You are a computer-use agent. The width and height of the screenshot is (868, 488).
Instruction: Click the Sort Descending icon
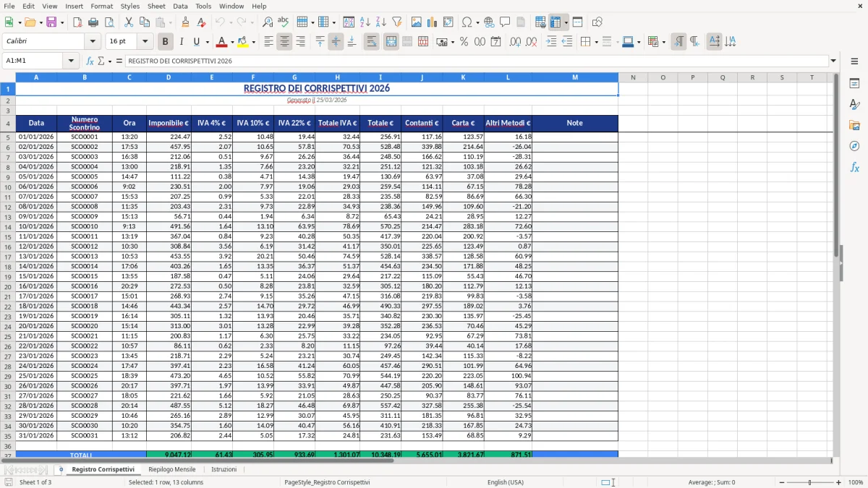[381, 22]
